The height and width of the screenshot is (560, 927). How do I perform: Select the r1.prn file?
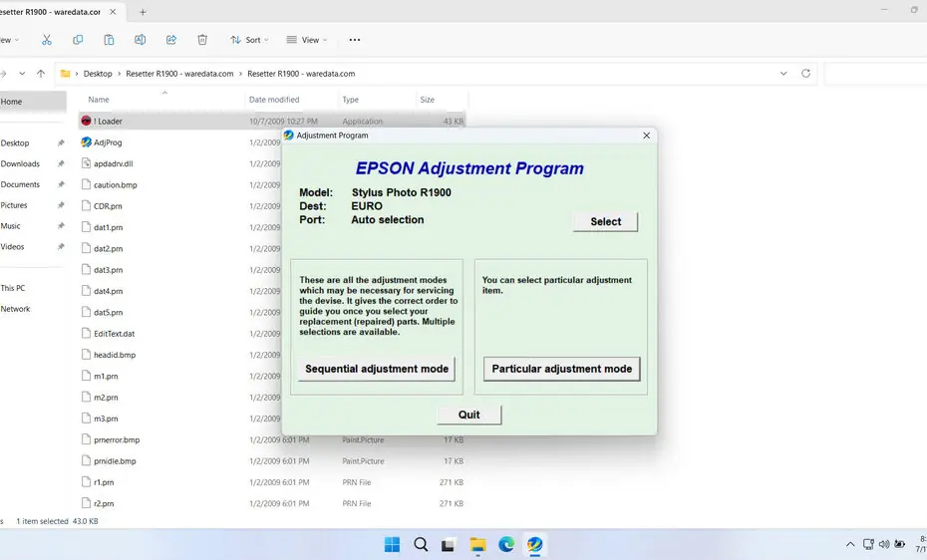[104, 482]
